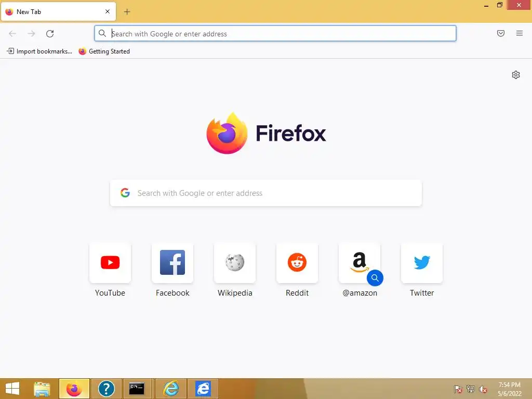Focus the address bar field
The image size is (532, 399).
[x=275, y=33]
